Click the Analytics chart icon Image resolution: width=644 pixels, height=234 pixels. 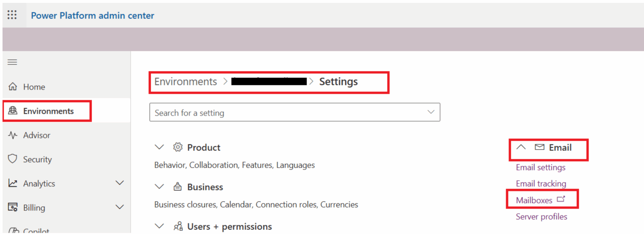pos(13,183)
